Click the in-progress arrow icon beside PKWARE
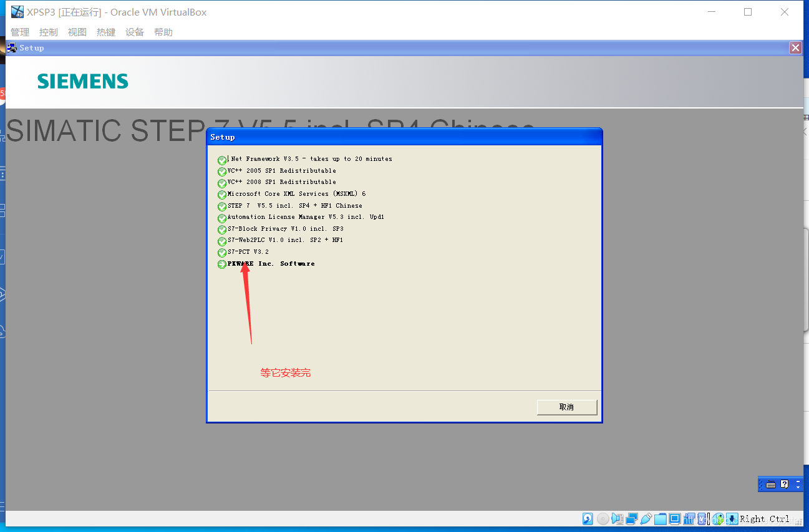The height and width of the screenshot is (532, 809). (222, 264)
